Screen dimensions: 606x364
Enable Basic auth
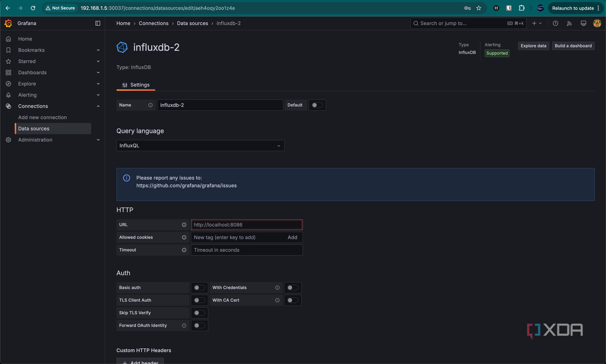point(199,287)
